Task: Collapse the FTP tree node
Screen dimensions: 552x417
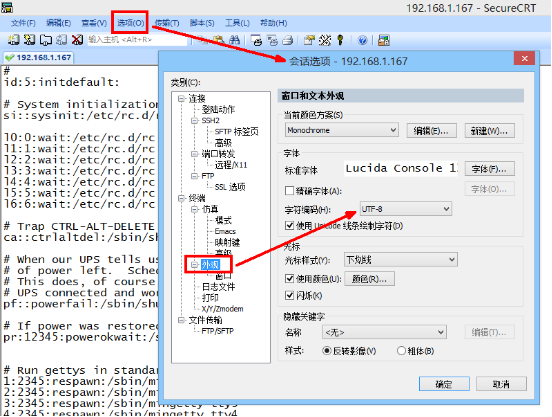Action: point(194,176)
